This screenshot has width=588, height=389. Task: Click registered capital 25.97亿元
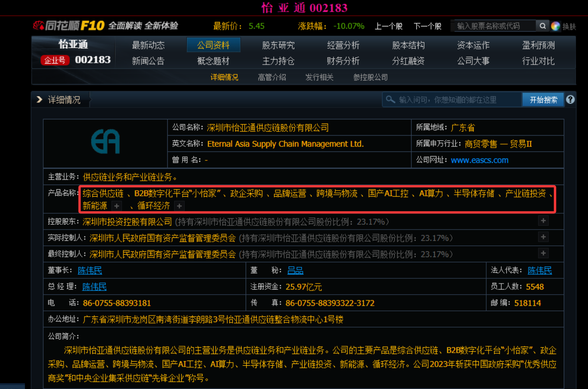coord(304,286)
